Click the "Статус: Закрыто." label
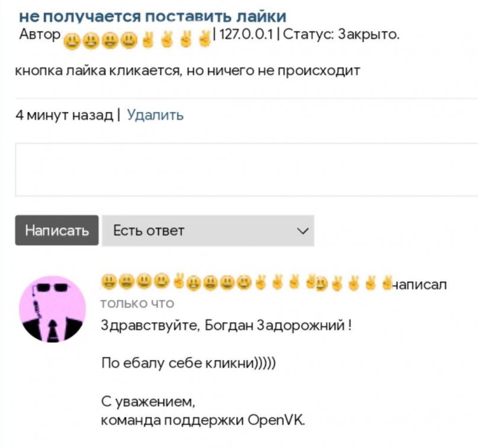The image size is (478, 448). 341,34
